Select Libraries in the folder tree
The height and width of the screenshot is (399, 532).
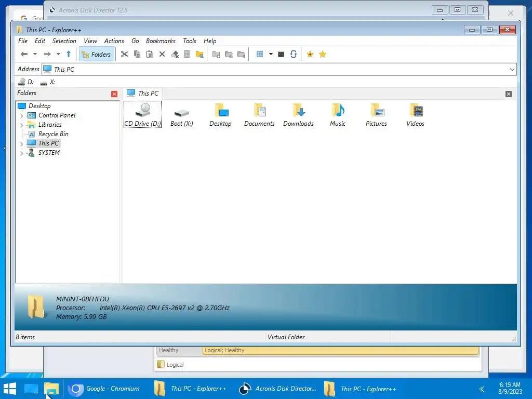(x=50, y=125)
